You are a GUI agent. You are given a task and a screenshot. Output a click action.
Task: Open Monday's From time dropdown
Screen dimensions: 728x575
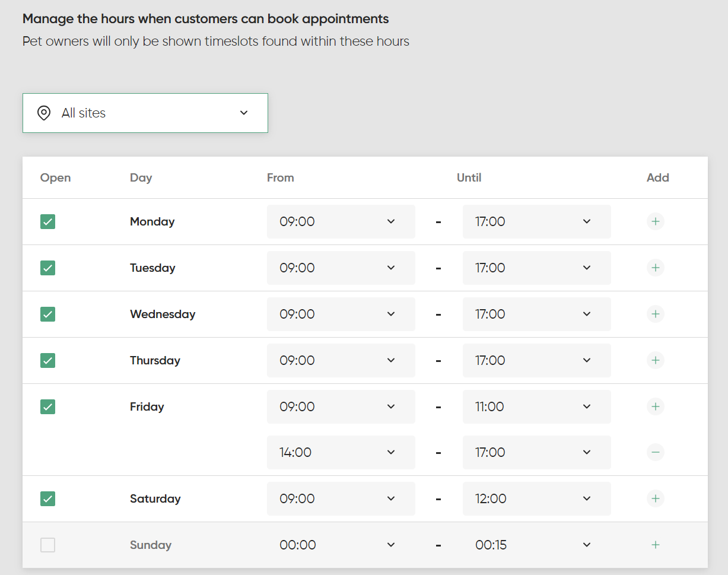tap(341, 222)
